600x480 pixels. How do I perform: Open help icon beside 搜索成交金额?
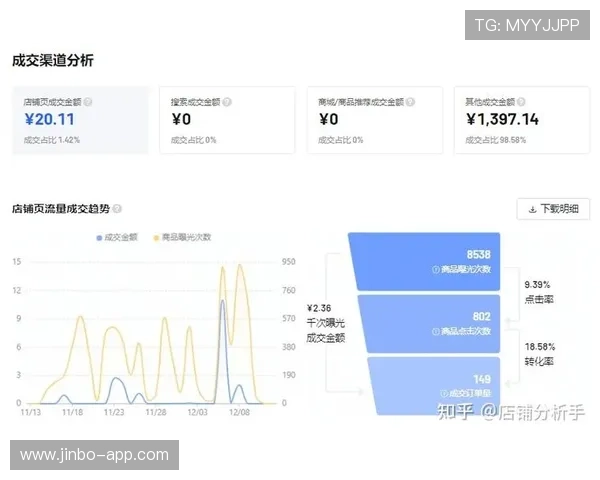(x=227, y=102)
